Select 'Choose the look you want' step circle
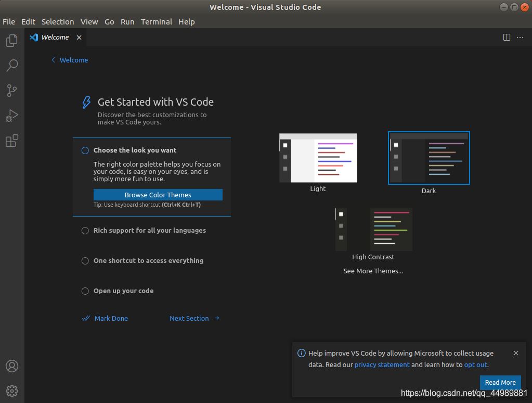The image size is (532, 403). 85,150
